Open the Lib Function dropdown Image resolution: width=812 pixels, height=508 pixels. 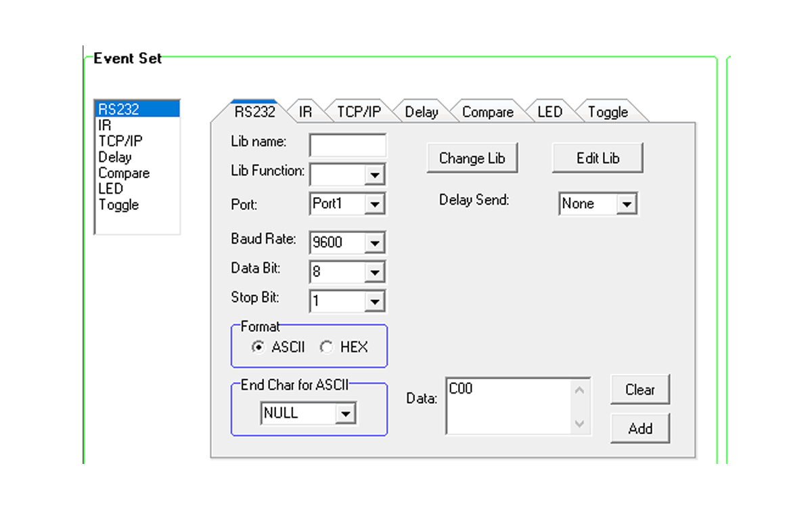pos(374,175)
